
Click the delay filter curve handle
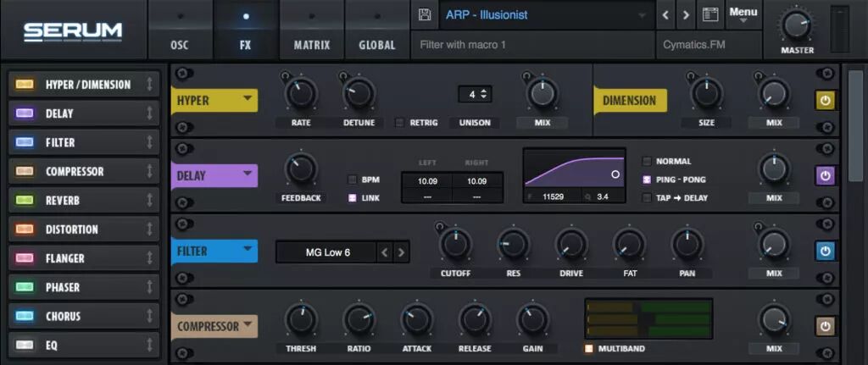click(x=615, y=174)
